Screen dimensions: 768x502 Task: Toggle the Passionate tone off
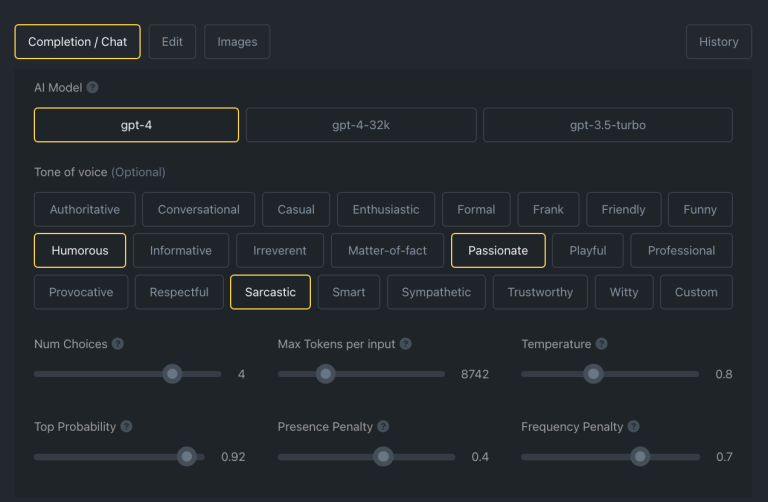(498, 251)
